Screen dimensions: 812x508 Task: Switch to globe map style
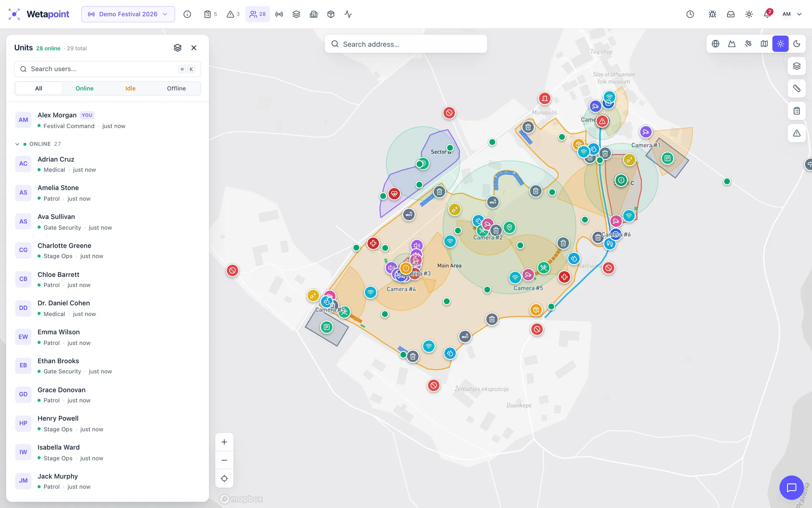coord(716,44)
